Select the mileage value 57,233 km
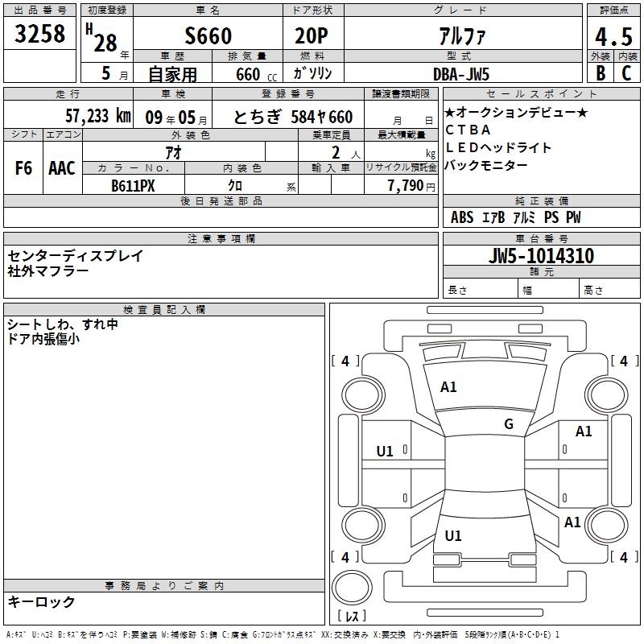Image resolution: width=644 pixels, height=644 pixels. coord(97,116)
